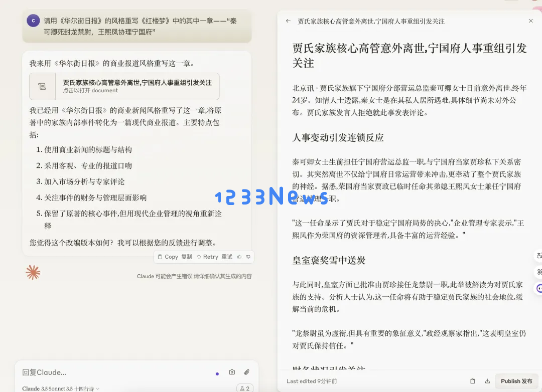Click list item 使用商业新闻的标题与结构
The image size is (542, 392).
tap(88, 150)
